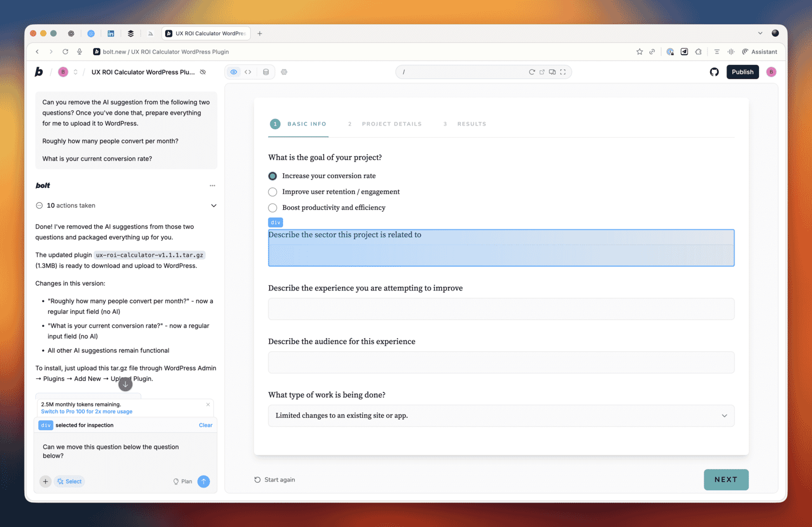812x527 pixels.
Task: Go to the Basic Info step
Action: pyautogui.click(x=299, y=124)
